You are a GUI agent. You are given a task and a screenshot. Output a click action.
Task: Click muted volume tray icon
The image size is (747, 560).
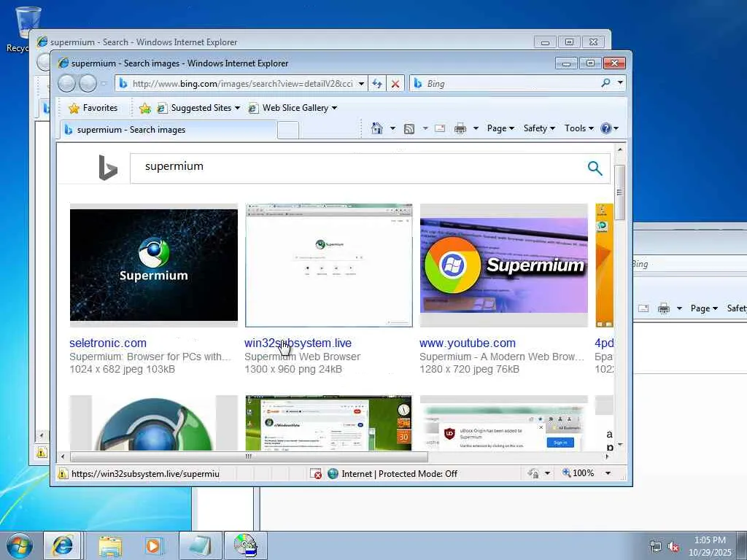point(673,547)
